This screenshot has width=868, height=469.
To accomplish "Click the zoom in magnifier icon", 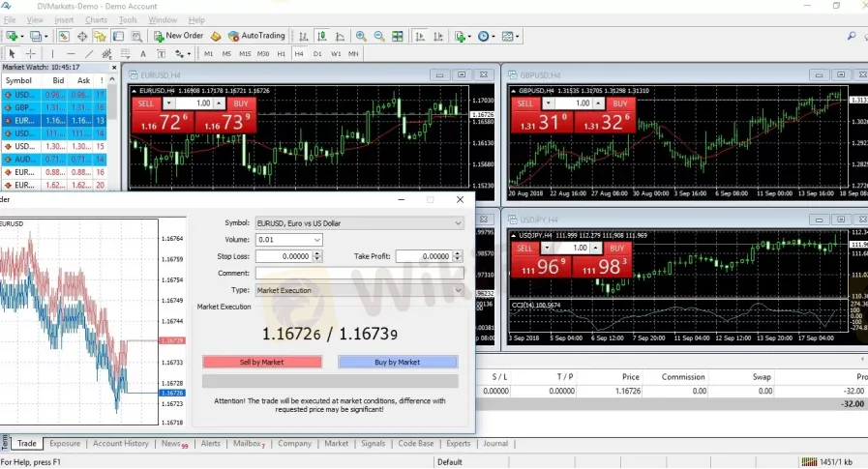I will [x=362, y=37].
